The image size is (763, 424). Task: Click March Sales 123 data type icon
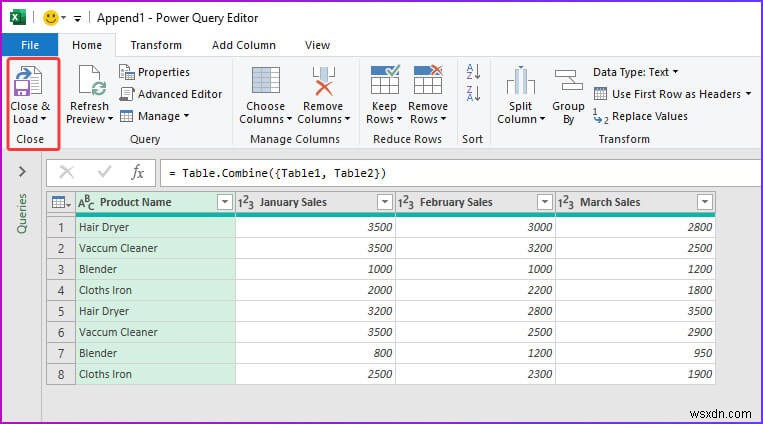[x=566, y=202]
